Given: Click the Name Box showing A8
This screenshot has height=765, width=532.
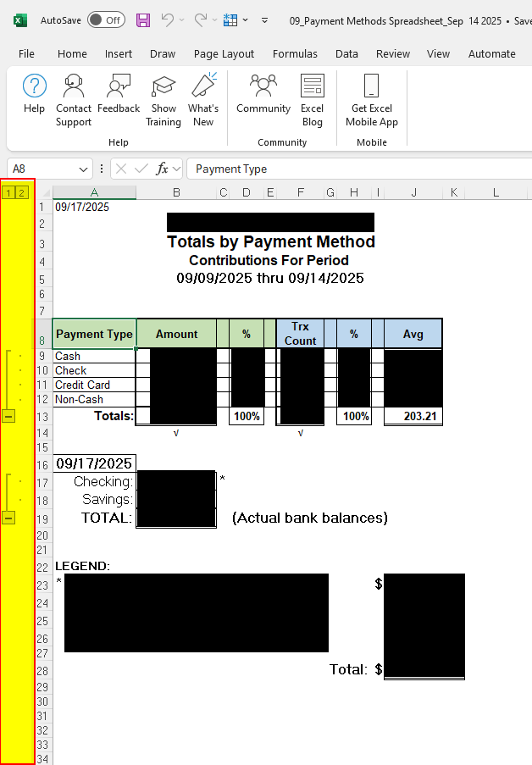Looking at the screenshot, I should coord(43,169).
